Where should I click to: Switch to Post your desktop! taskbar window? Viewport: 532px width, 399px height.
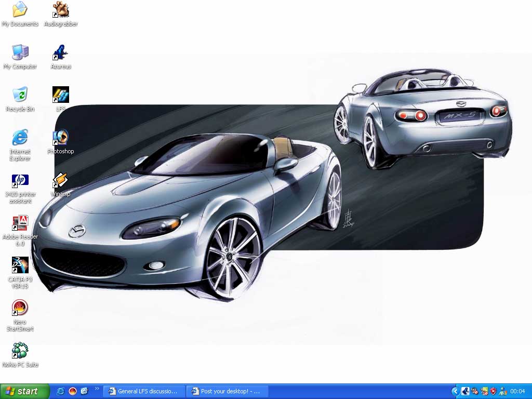tap(228, 391)
